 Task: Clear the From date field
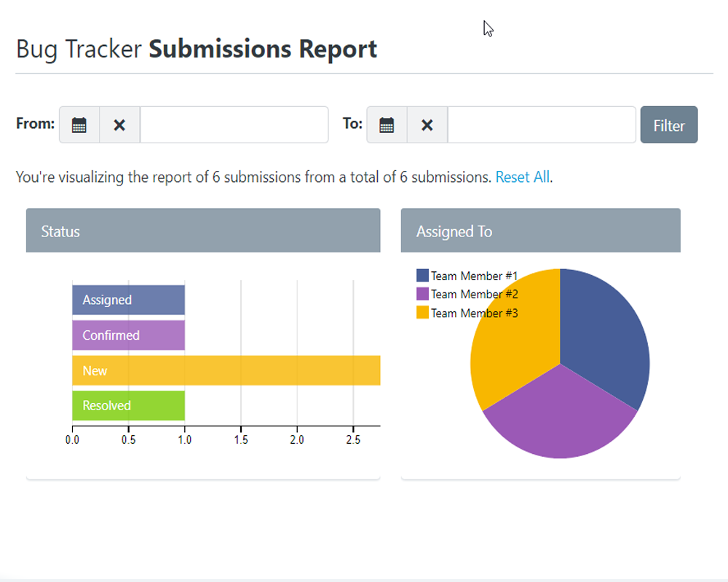[x=119, y=125]
